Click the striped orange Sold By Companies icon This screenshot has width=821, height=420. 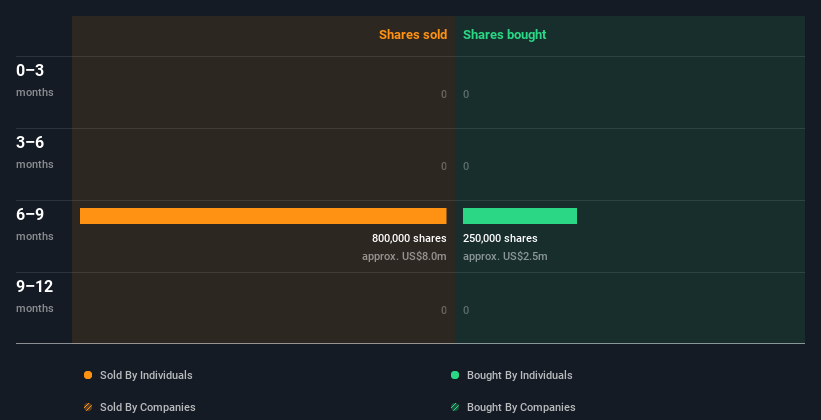coord(88,407)
